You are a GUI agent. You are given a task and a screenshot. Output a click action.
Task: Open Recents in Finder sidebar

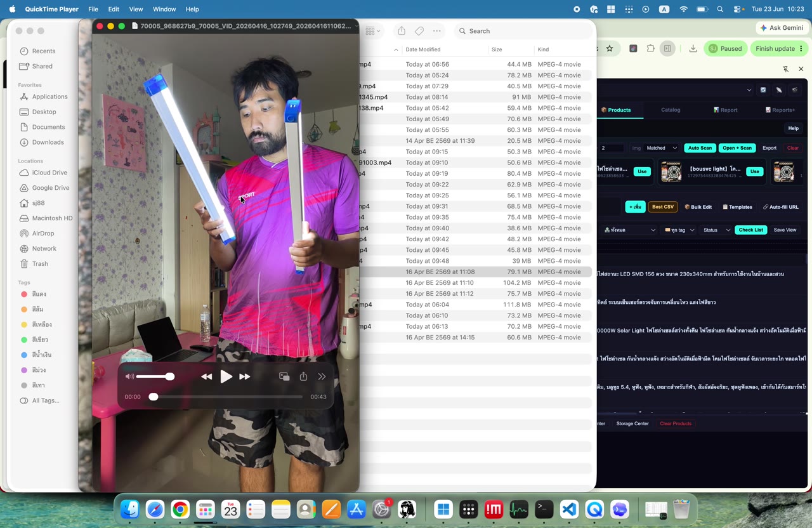tap(44, 51)
